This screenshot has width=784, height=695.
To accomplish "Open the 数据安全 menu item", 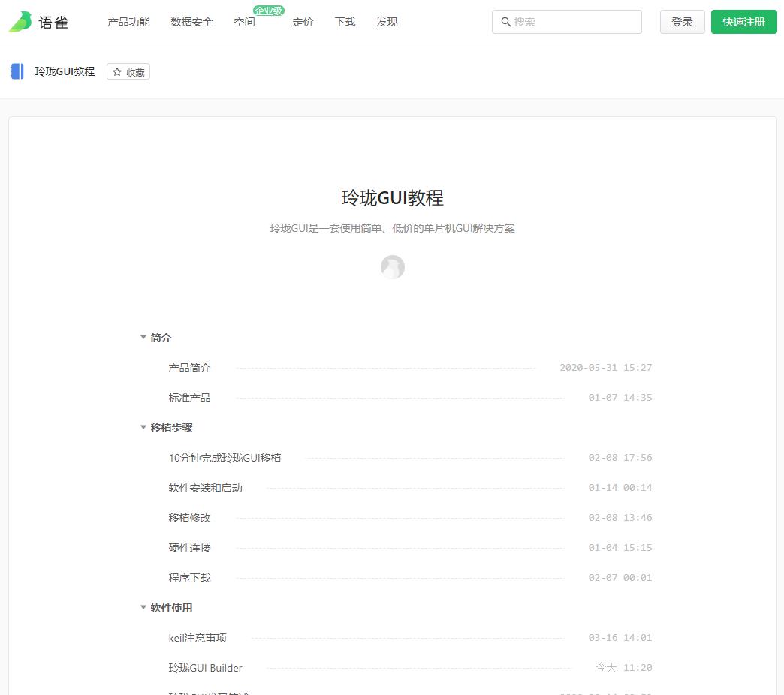I will tap(191, 22).
